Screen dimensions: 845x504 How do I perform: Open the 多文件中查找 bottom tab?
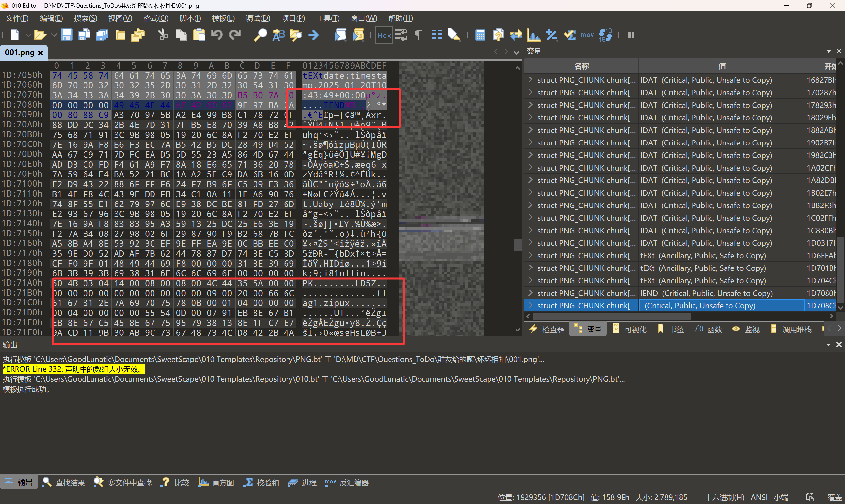123,482
